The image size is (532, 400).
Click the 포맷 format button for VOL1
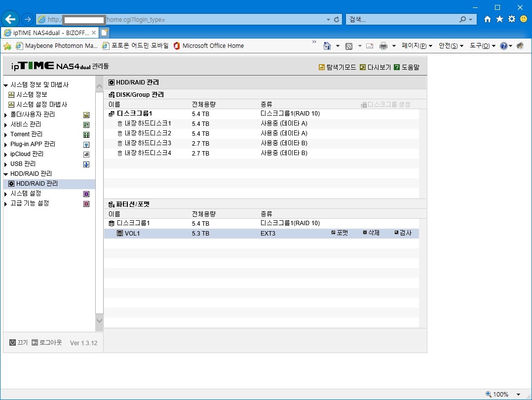pyautogui.click(x=340, y=233)
